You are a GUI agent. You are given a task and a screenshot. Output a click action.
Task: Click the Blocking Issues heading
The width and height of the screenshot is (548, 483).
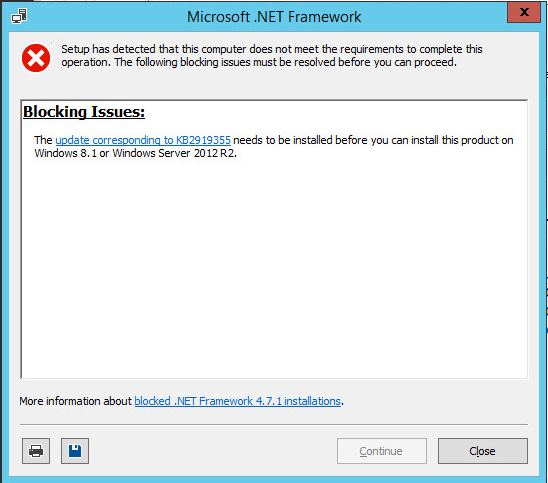coord(84,112)
